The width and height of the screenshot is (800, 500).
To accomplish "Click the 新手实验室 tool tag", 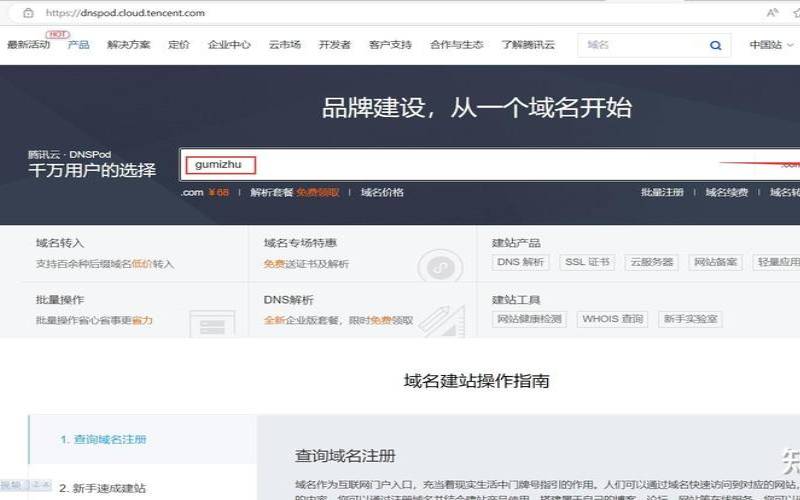I will tap(690, 319).
